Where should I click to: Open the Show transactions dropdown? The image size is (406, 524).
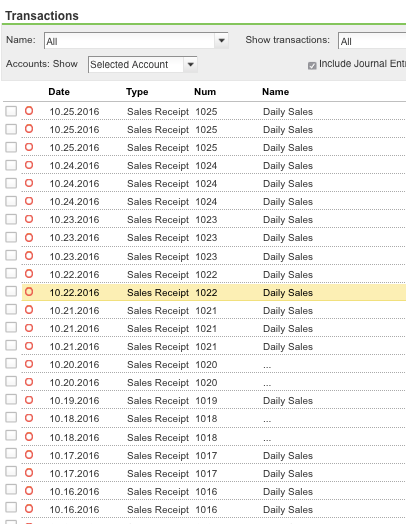(372, 41)
